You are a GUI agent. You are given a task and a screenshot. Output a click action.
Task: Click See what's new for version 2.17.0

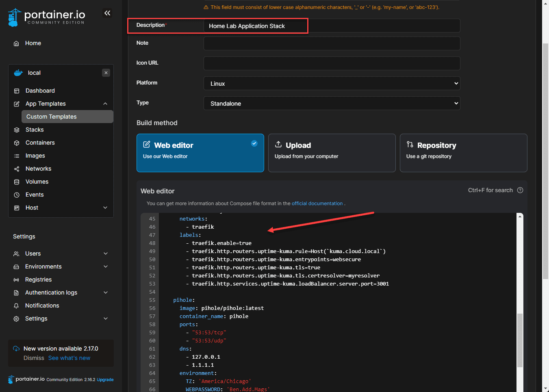[x=69, y=357]
